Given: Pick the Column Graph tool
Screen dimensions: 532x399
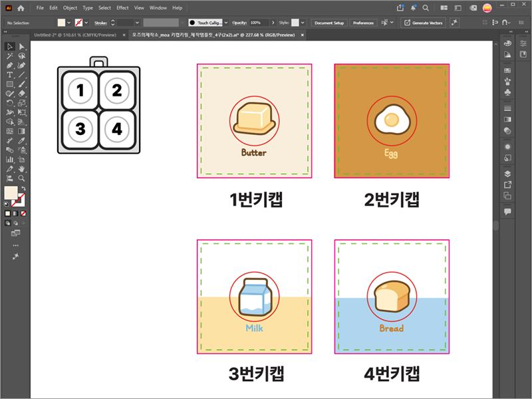Looking at the screenshot, I should 10,160.
